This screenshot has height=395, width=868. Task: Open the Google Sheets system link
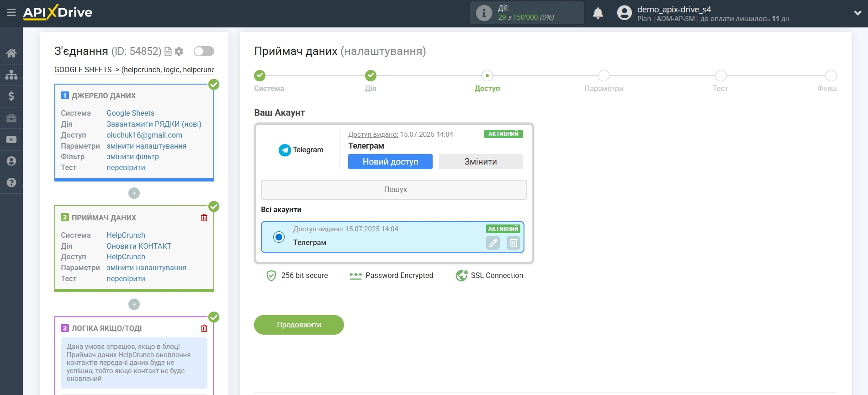130,113
